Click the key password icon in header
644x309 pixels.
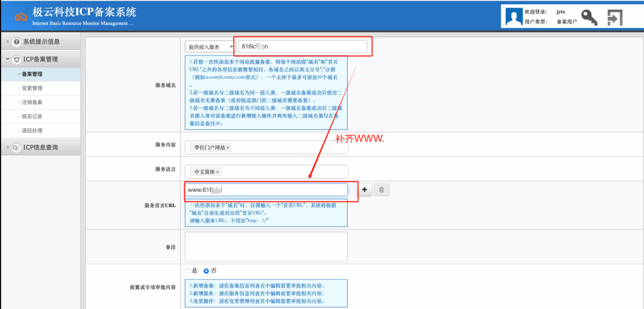(x=589, y=17)
